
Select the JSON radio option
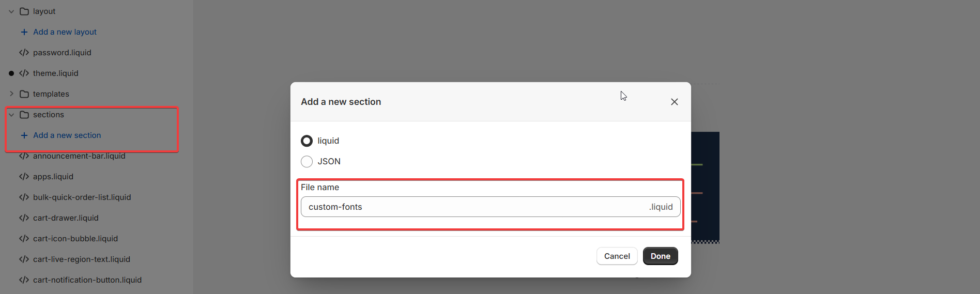pyautogui.click(x=307, y=161)
